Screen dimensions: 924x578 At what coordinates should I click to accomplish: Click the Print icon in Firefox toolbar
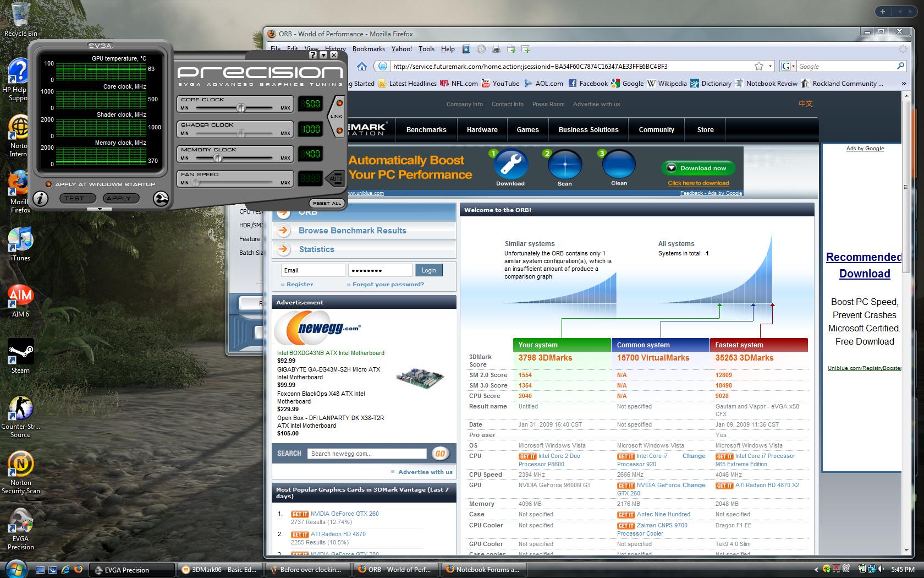496,49
